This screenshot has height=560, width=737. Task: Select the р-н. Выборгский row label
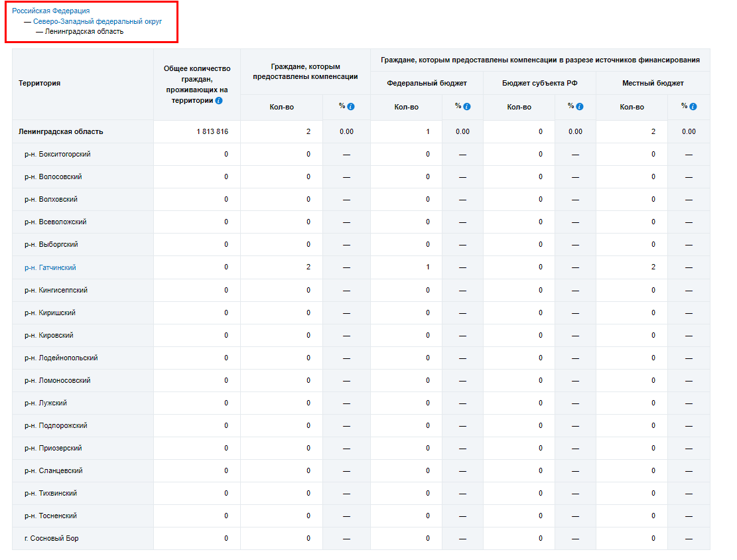pyautogui.click(x=51, y=245)
